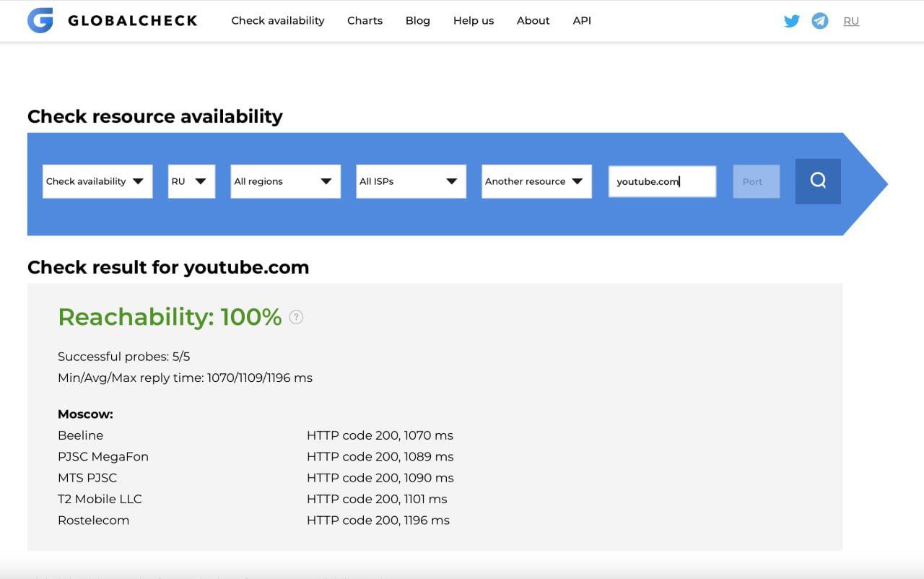This screenshot has width=924, height=579.
Task: Open the Twitter profile icon
Action: [792, 21]
